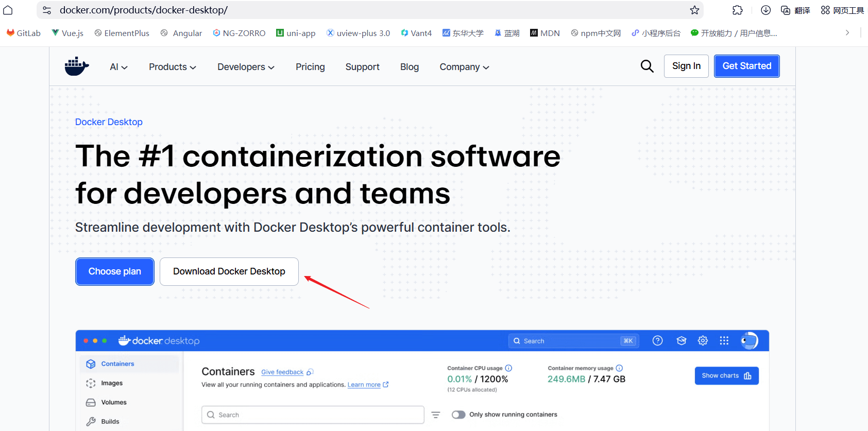
Task: Open the Learning center graduation cap icon
Action: click(682, 341)
